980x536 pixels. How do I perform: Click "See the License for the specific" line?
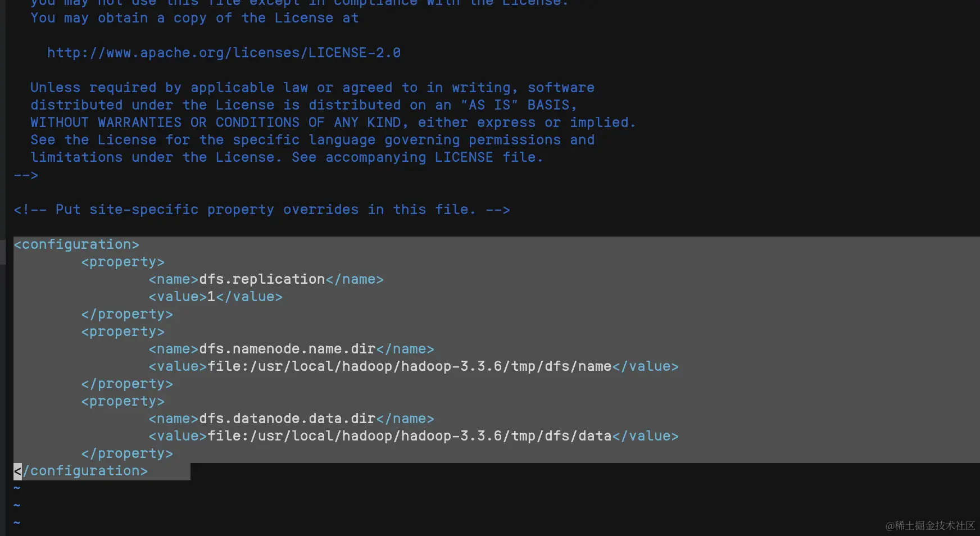click(312, 140)
